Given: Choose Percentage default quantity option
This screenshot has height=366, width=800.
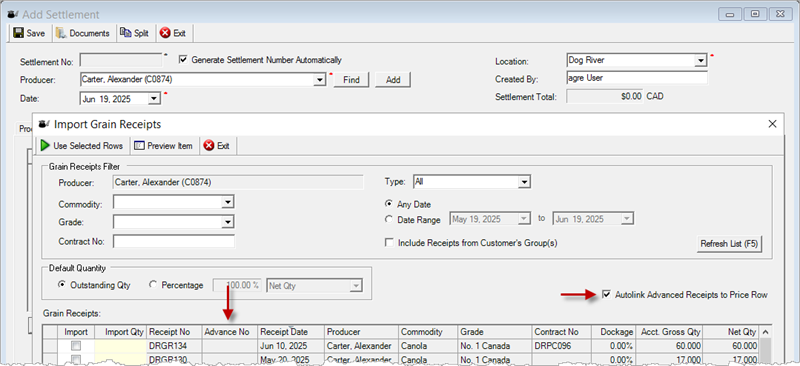Looking at the screenshot, I should (153, 285).
